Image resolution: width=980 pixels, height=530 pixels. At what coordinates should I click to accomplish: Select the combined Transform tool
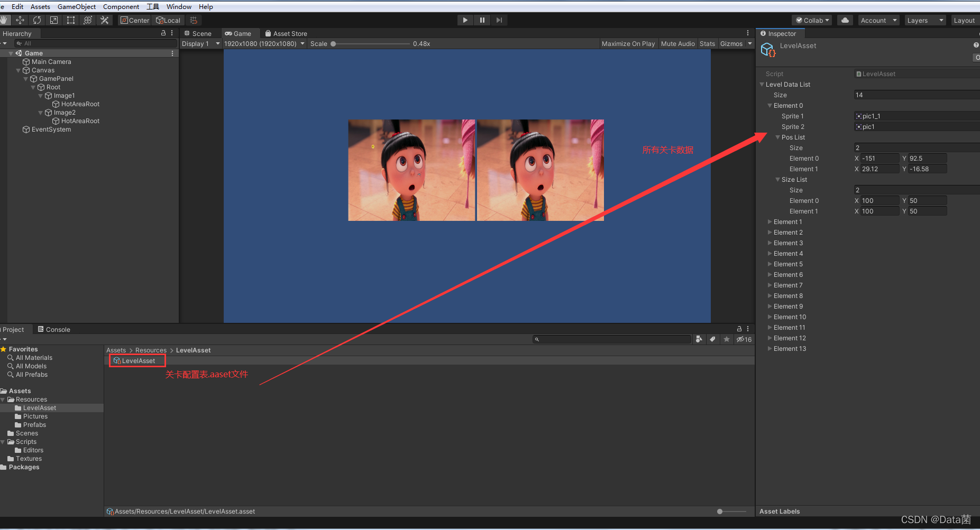tap(88, 20)
